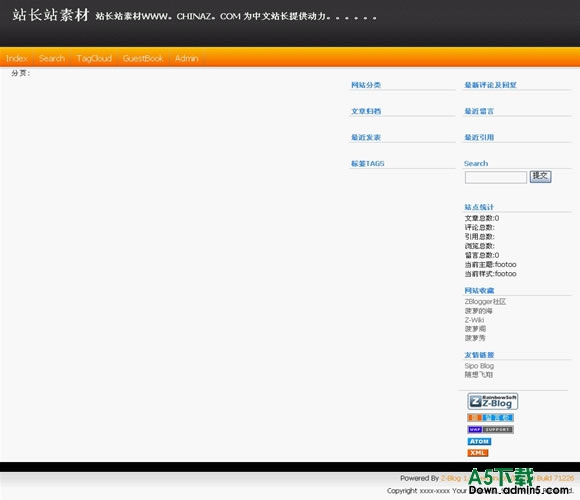Click the 留言总数:0 statistic line

(482, 255)
